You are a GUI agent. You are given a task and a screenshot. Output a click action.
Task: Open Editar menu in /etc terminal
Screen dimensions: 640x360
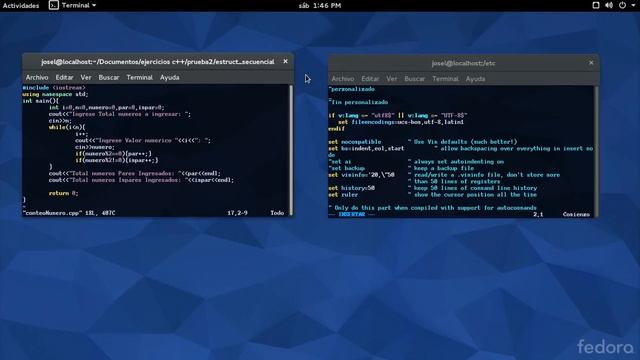coord(370,78)
